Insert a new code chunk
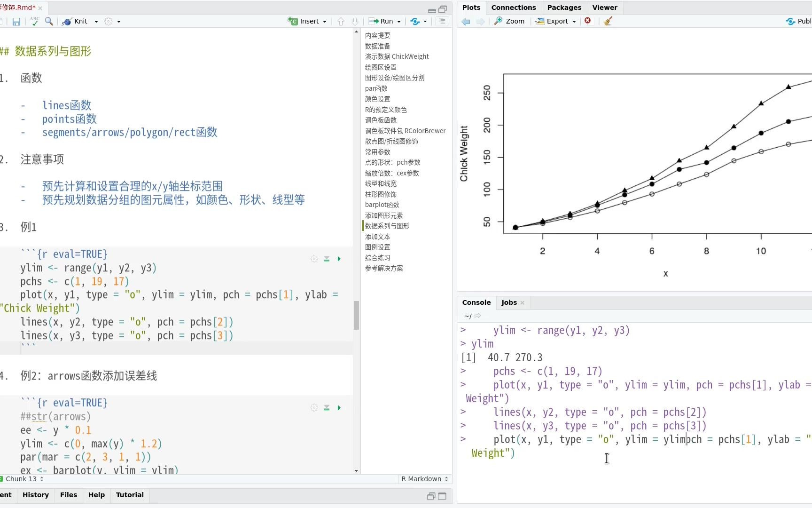 tap(303, 21)
